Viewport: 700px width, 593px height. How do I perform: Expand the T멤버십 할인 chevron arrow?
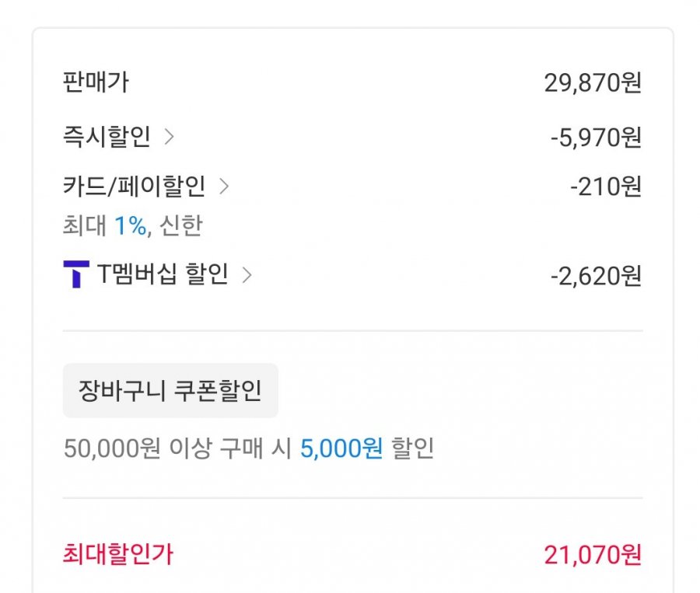click(x=247, y=275)
